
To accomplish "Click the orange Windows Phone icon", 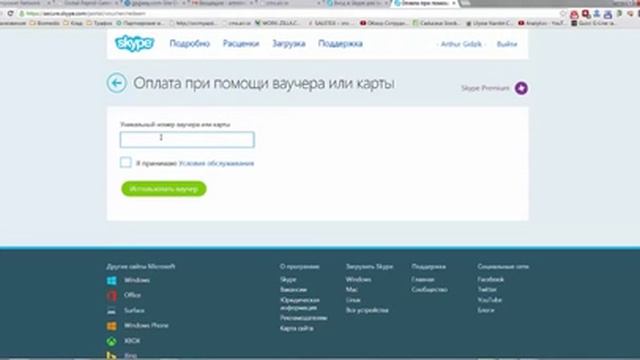I will click(x=111, y=326).
